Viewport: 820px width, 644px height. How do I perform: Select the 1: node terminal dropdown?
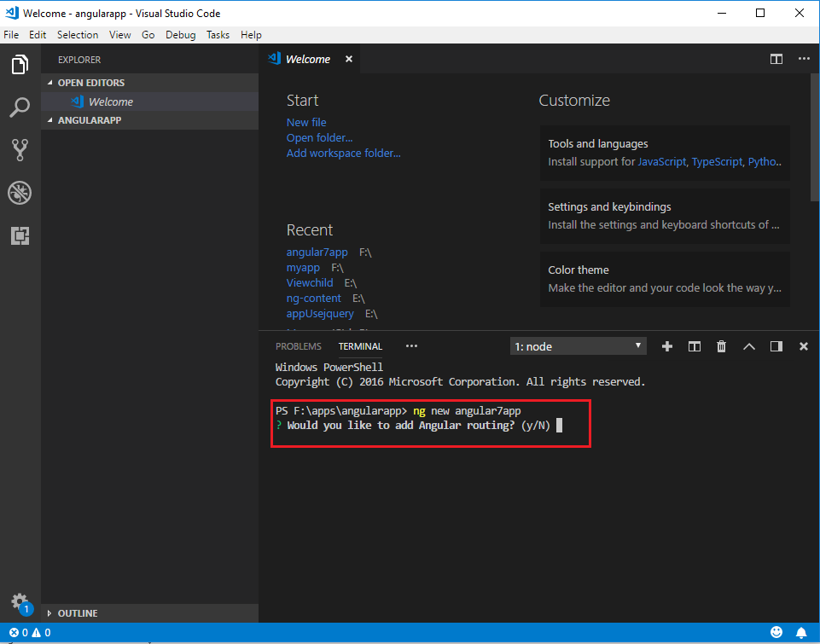pyautogui.click(x=578, y=346)
